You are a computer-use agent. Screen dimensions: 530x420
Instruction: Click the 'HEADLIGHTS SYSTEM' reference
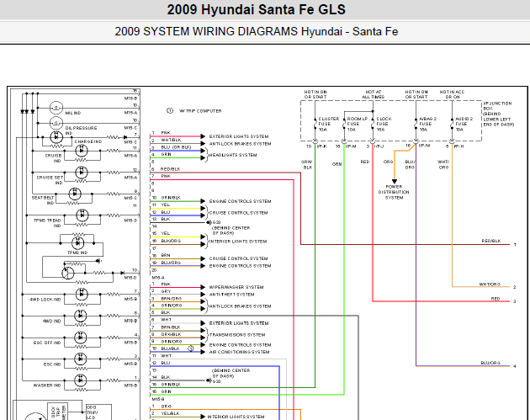click(233, 155)
